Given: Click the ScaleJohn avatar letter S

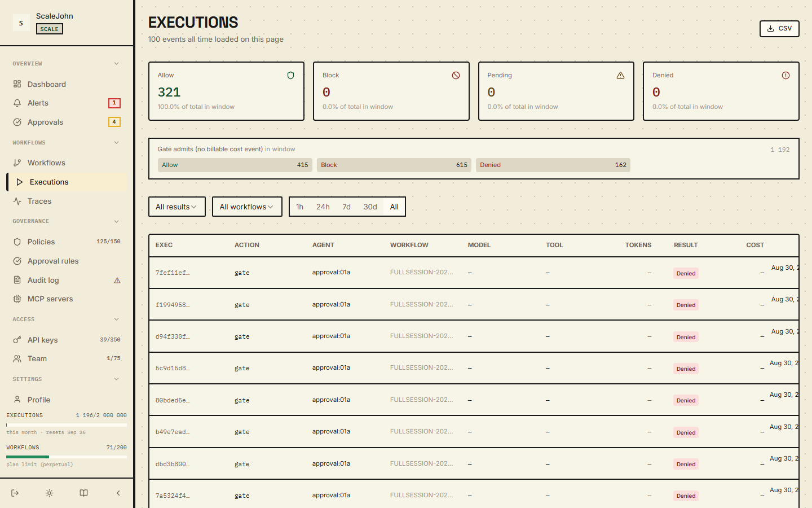Looking at the screenshot, I should point(21,23).
